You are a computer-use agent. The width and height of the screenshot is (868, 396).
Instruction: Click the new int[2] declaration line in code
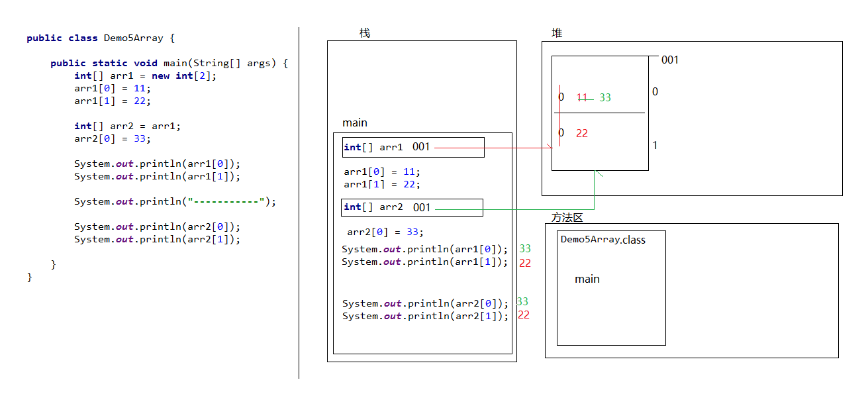(x=145, y=75)
